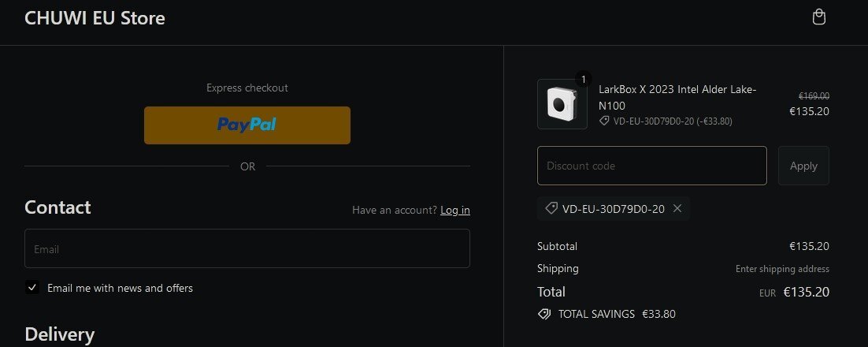This screenshot has height=347, width=868.
Task: Pay with PayPal express checkout
Action: (247, 125)
